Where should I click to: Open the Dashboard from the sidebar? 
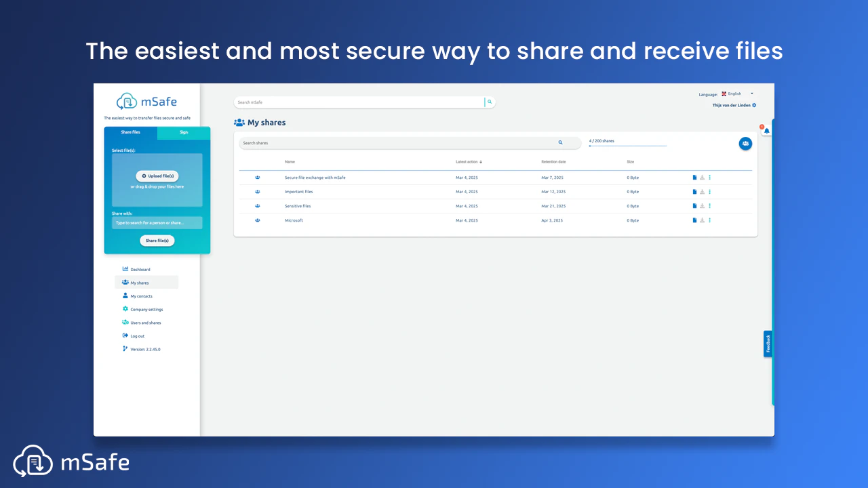[x=138, y=269]
